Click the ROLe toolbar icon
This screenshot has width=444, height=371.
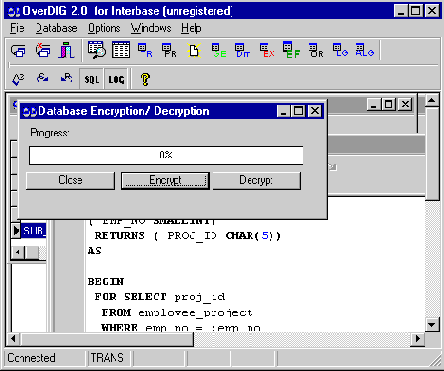click(364, 50)
